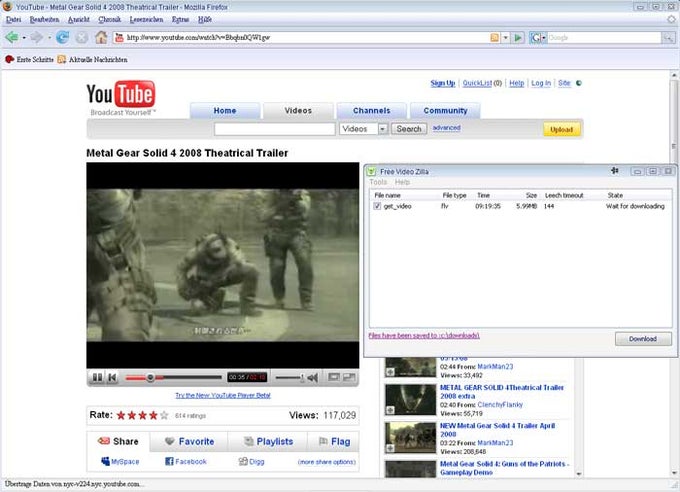Click the Download button
Image resolution: width=680 pixels, height=492 pixels.
coord(643,339)
